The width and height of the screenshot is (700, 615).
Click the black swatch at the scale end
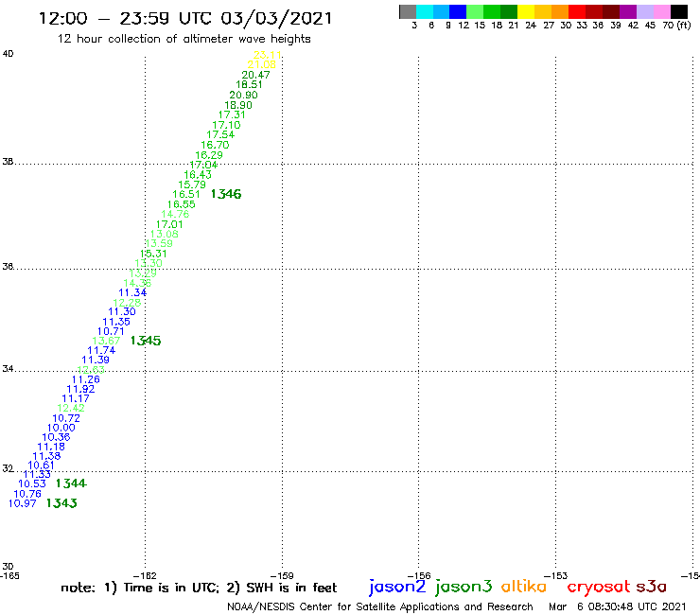[x=679, y=11]
